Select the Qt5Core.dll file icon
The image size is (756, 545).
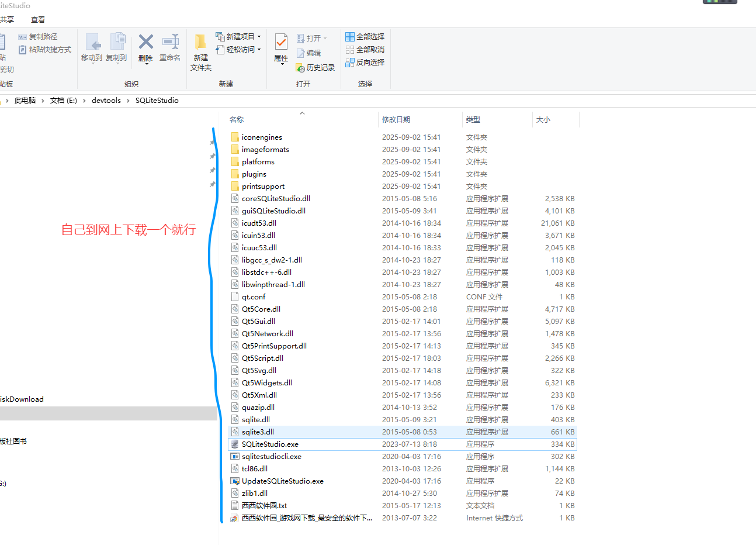235,309
